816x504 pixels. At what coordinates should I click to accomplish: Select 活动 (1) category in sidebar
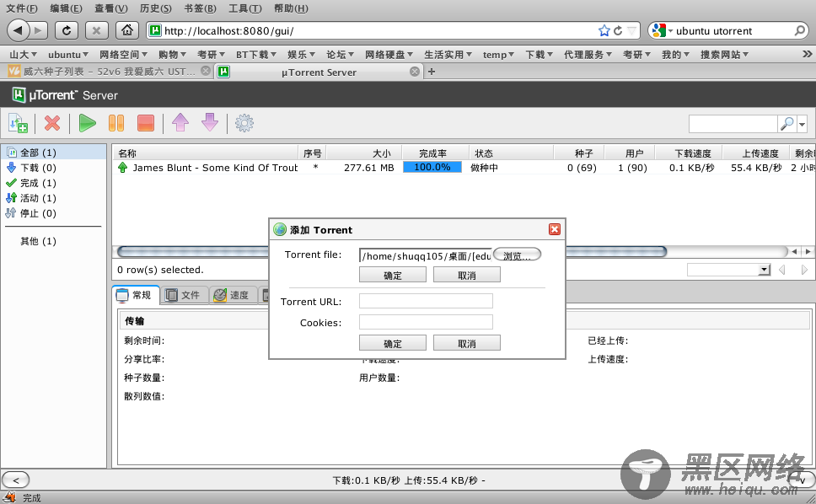click(x=54, y=198)
